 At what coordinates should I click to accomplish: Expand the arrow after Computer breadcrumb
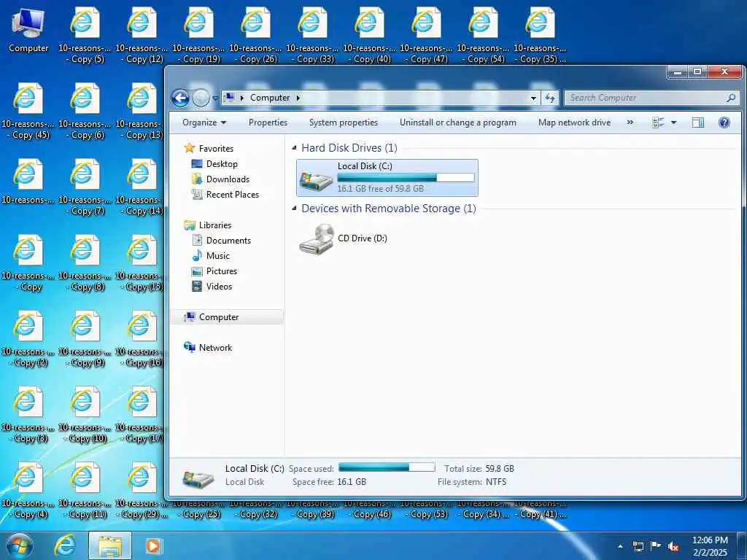click(x=298, y=98)
